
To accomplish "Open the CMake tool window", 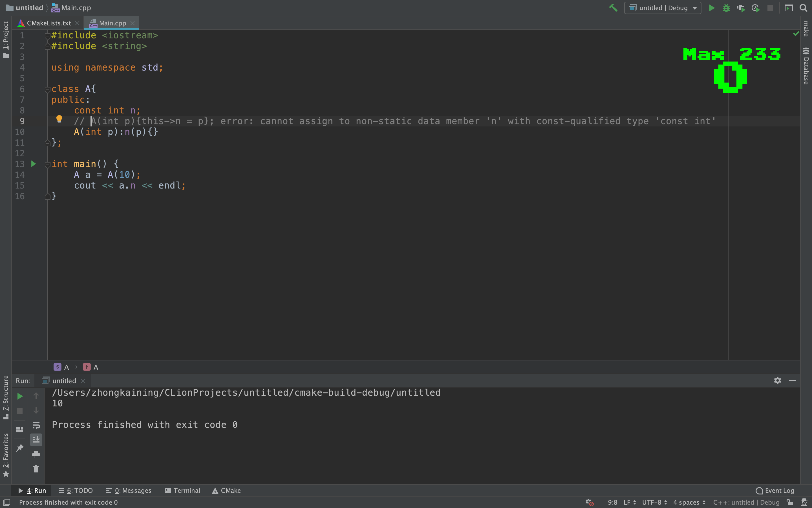I will tap(226, 491).
